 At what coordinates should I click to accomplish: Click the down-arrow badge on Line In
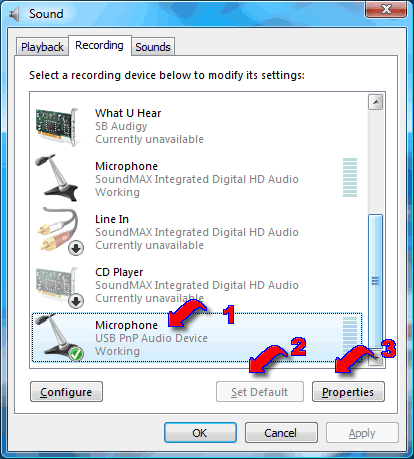(x=76, y=248)
